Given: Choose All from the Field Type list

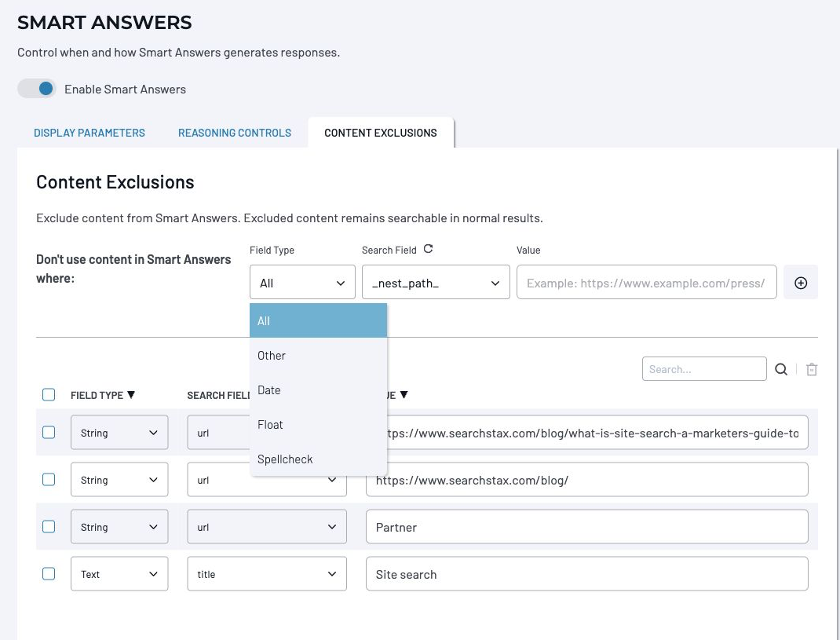Looking at the screenshot, I should [318, 320].
